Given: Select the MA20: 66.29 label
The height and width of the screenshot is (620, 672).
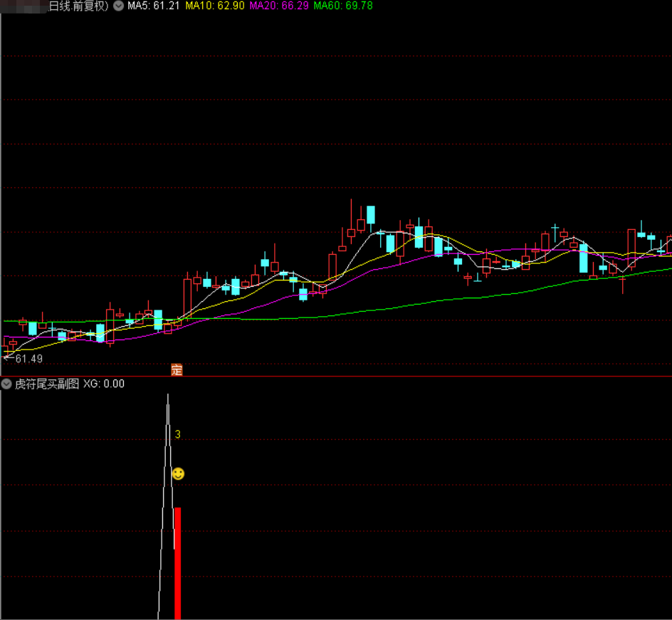Looking at the screenshot, I should pyautogui.click(x=279, y=6).
